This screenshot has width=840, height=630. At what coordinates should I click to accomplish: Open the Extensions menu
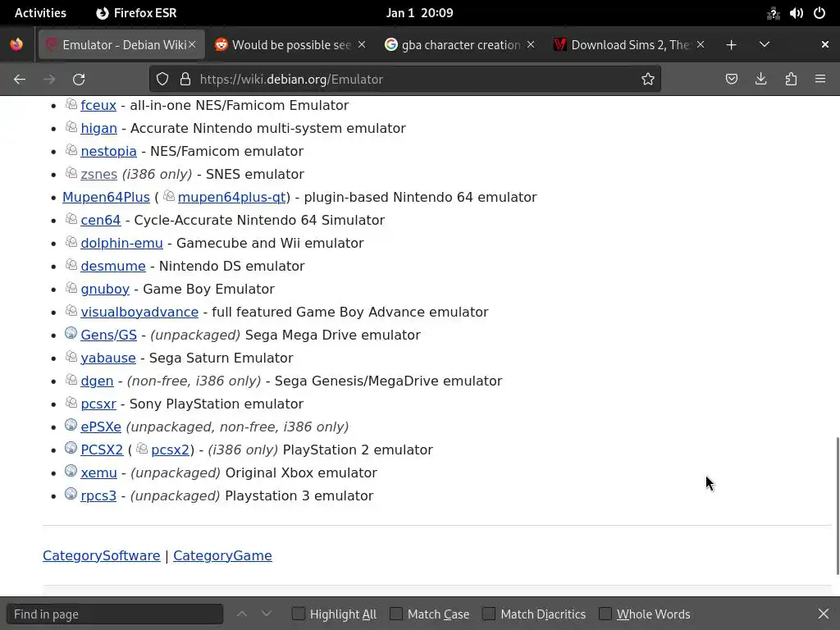click(791, 80)
